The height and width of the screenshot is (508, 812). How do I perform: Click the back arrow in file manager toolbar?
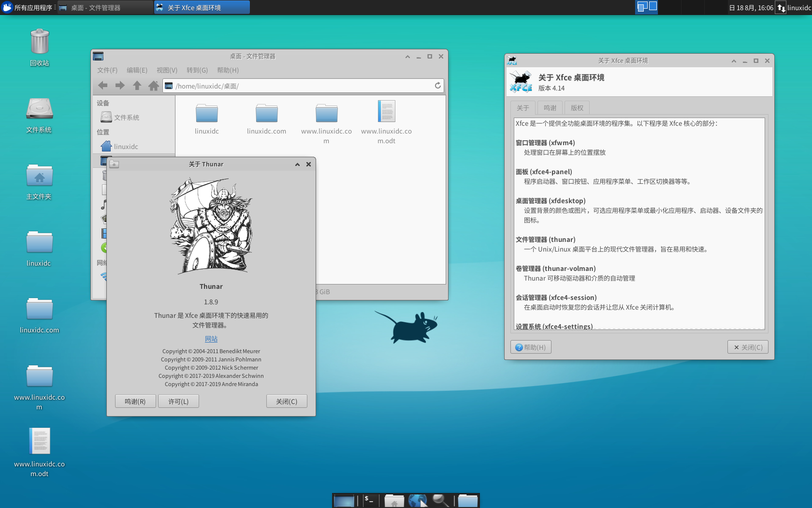click(102, 86)
